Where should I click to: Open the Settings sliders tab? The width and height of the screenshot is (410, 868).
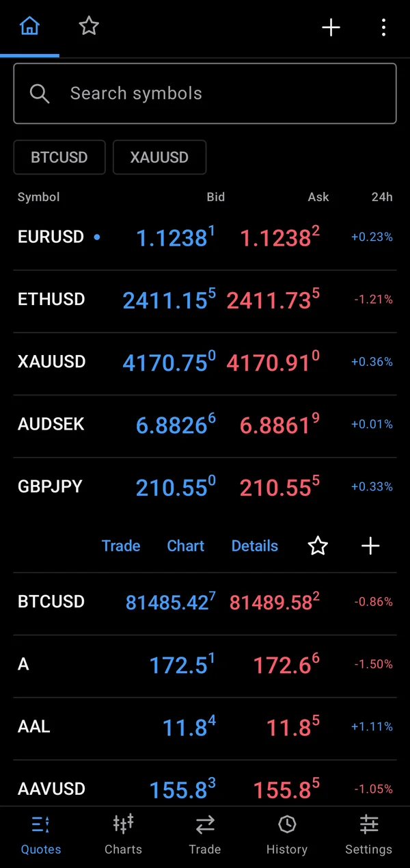pyautogui.click(x=369, y=834)
